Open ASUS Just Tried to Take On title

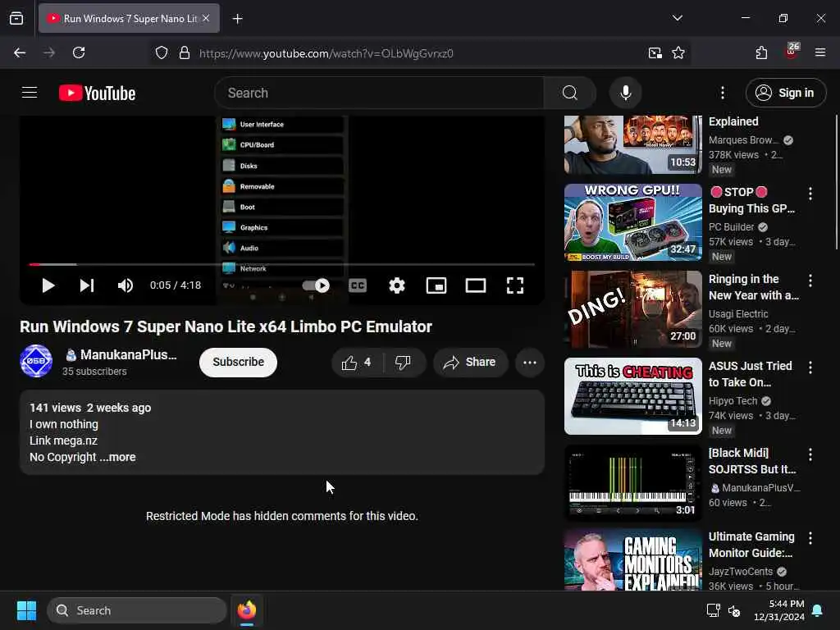coord(750,374)
